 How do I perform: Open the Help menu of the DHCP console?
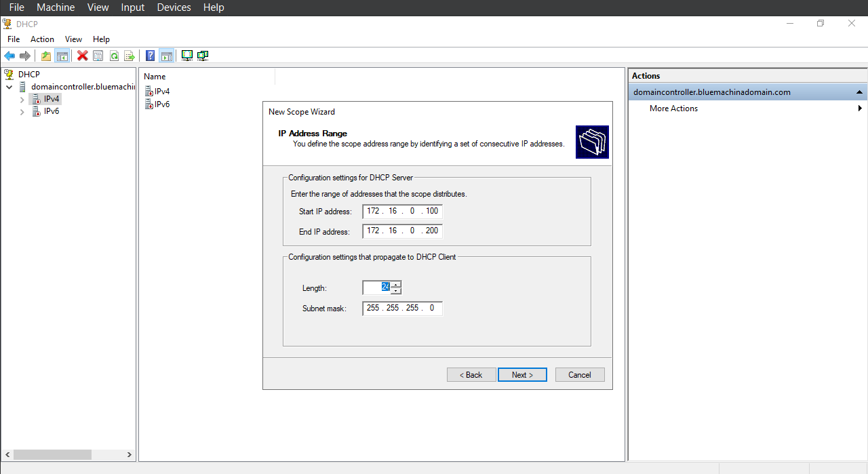[x=101, y=39]
